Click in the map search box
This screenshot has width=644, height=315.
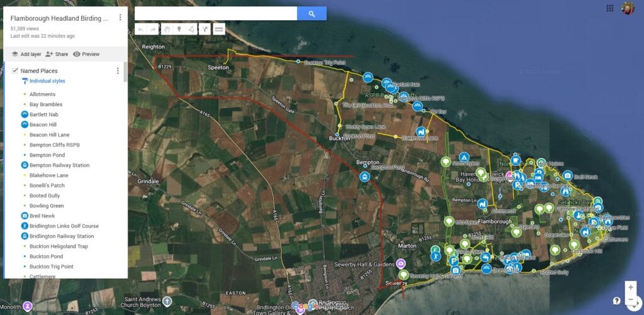pyautogui.click(x=215, y=13)
